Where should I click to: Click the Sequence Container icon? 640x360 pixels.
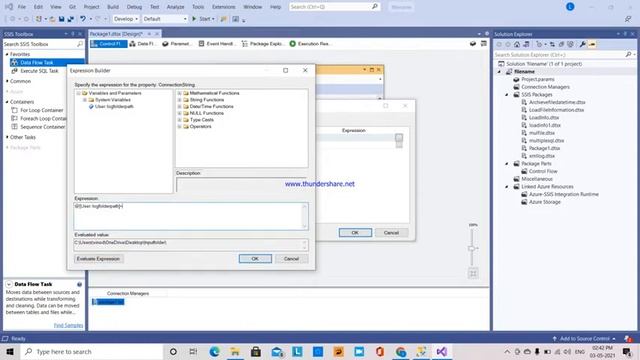click(x=15, y=127)
